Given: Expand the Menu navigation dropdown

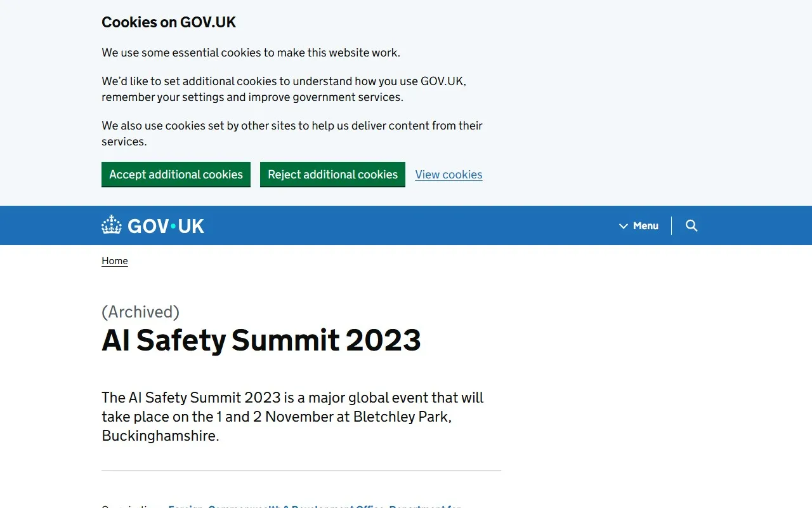Looking at the screenshot, I should 645,225.
